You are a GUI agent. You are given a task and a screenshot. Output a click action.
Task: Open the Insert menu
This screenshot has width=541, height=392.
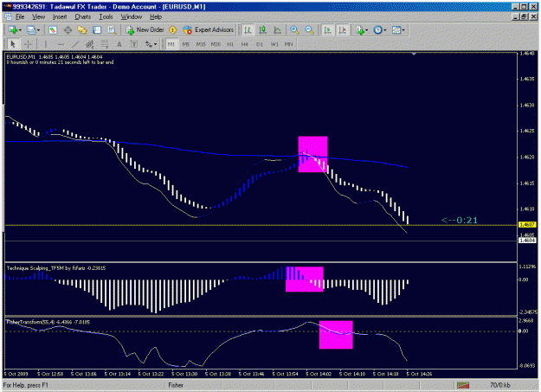[x=60, y=16]
